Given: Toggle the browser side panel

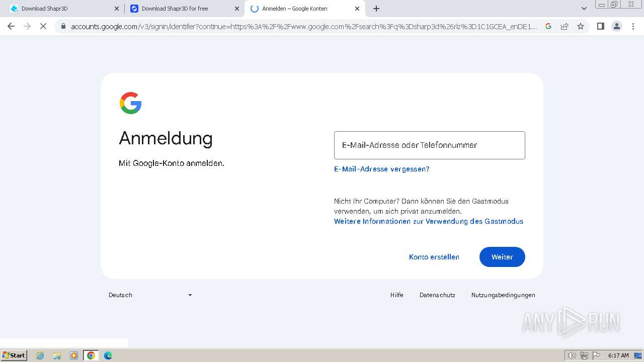Looking at the screenshot, I should coord(600,26).
